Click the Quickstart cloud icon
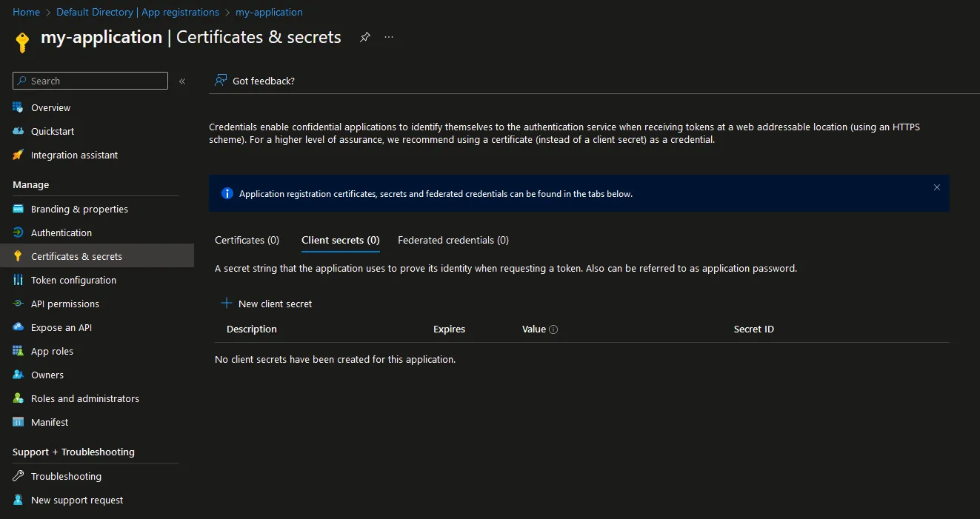The height and width of the screenshot is (519, 980). tap(19, 131)
